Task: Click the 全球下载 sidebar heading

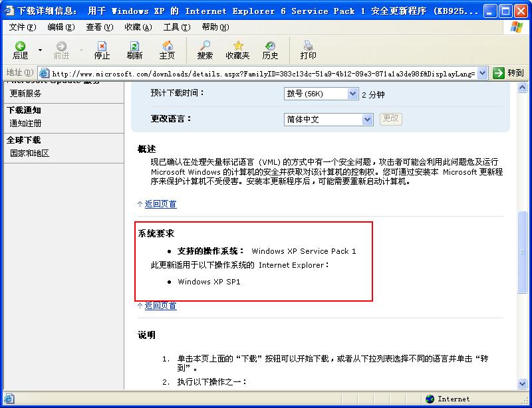Action: point(24,140)
